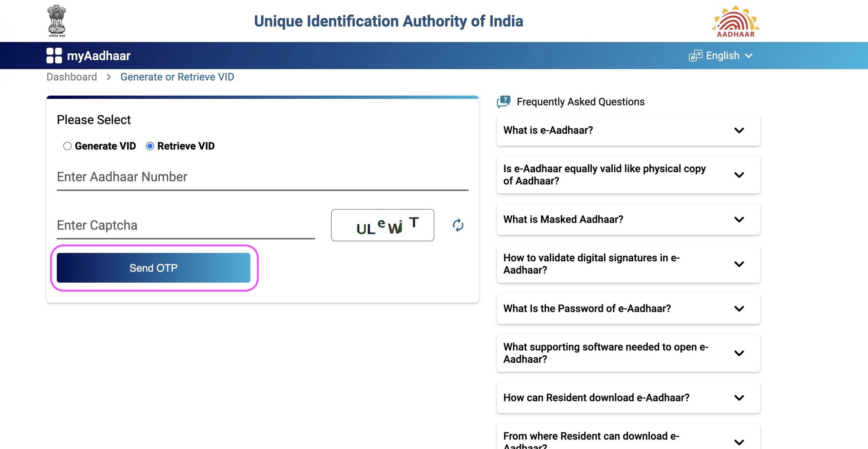Click the captcha refresh icon
This screenshot has width=868, height=449.
tap(458, 225)
